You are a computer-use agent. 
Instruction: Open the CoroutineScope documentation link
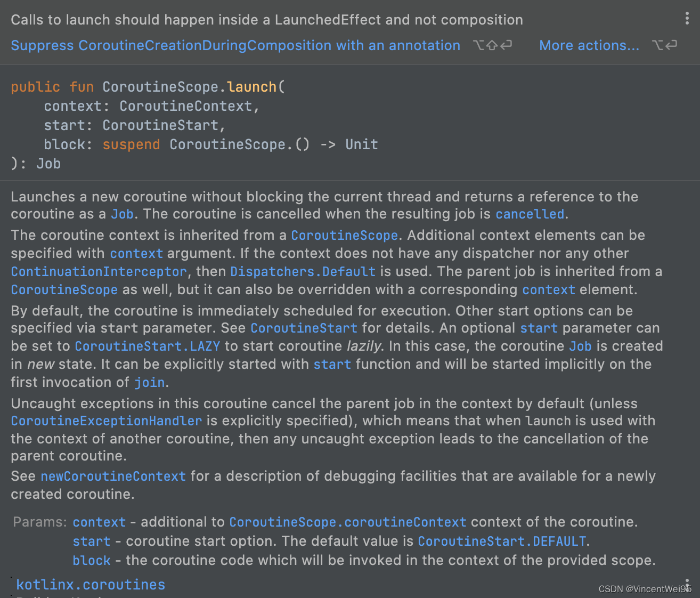tap(344, 235)
